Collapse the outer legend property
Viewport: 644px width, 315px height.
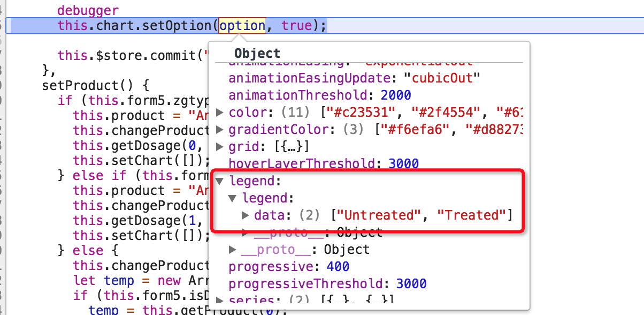(220, 181)
